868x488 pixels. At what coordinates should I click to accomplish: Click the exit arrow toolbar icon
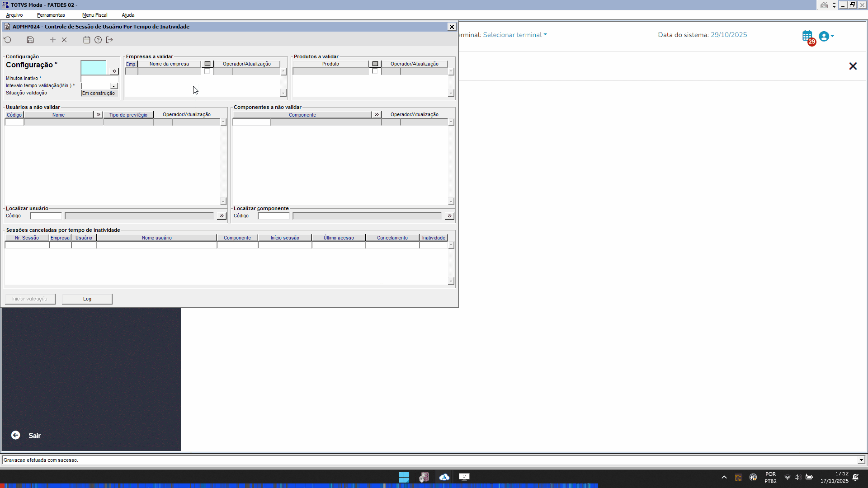109,40
